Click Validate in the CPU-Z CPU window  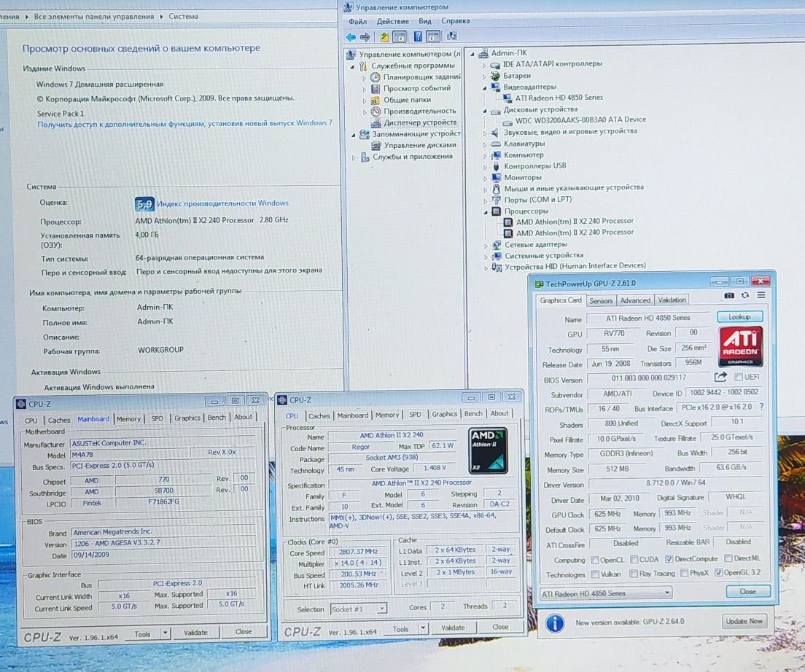453,628
